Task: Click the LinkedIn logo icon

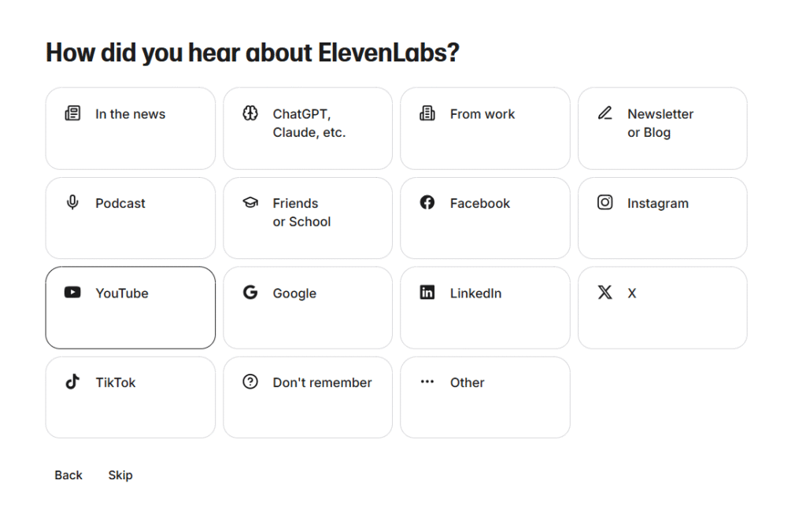Action: pos(427,293)
